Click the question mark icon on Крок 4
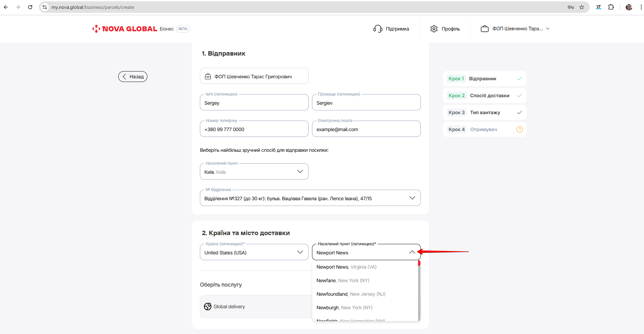The width and height of the screenshot is (644, 334). pos(519,129)
